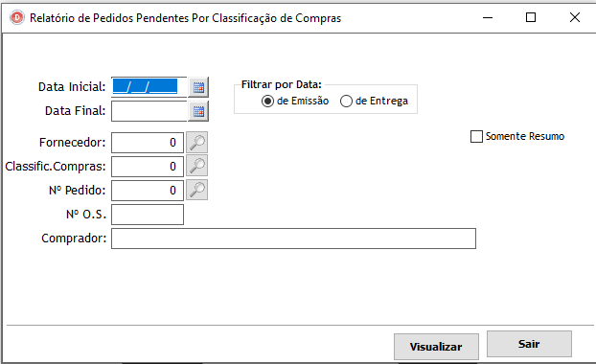The width and height of the screenshot is (596, 364).
Task: Enable the Somente Resumo checkbox
Action: (476, 136)
